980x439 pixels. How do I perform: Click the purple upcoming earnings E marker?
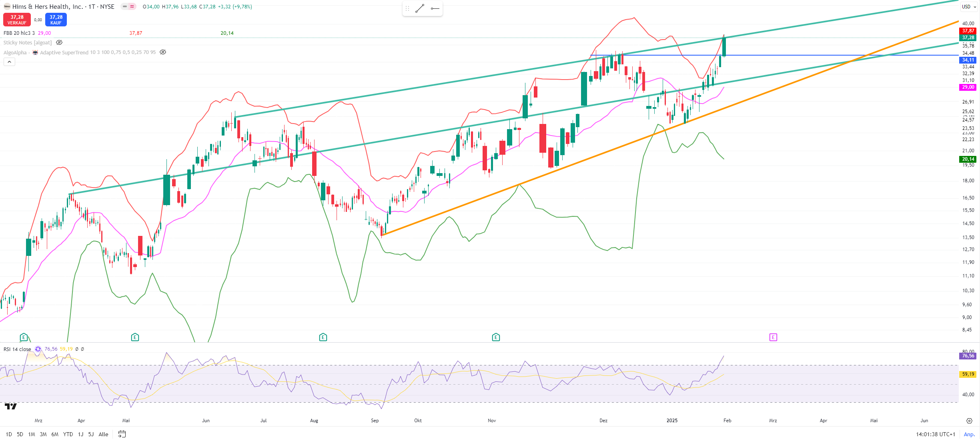pos(773,337)
